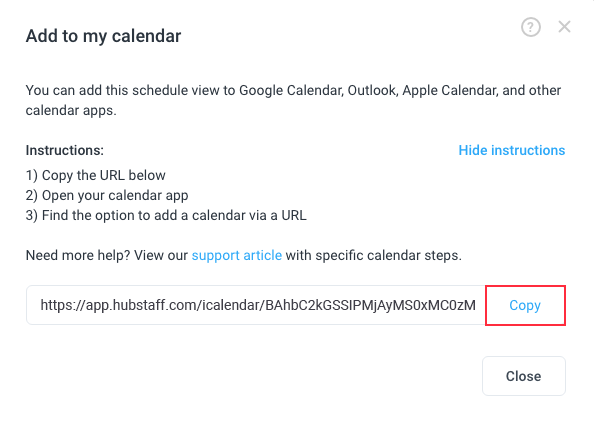Click 'Google Calendar' in the description
This screenshot has height=423, width=594.
pyautogui.click(x=291, y=91)
